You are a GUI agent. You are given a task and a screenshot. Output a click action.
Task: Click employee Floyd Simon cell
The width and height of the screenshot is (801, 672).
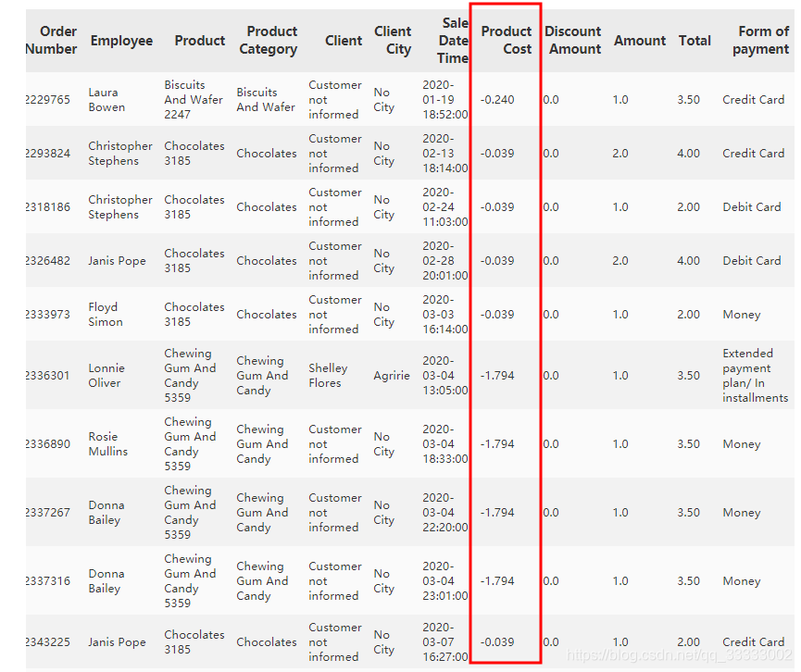coord(106,314)
